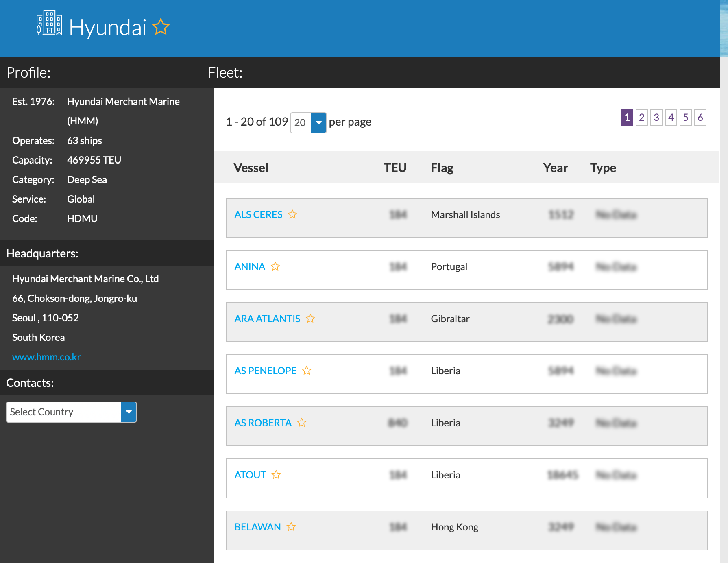Star the AS PENELOPE vessel
This screenshot has width=728, height=563.
click(x=307, y=371)
